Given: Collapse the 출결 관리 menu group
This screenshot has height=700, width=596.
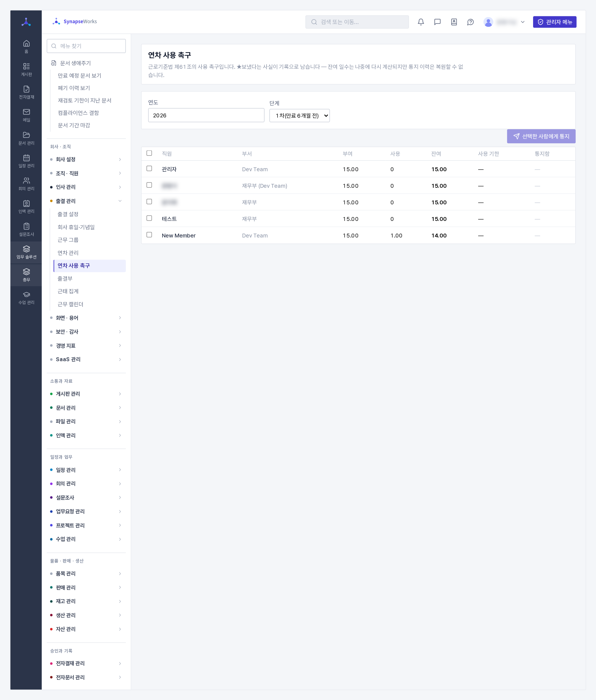Looking at the screenshot, I should click(86, 201).
